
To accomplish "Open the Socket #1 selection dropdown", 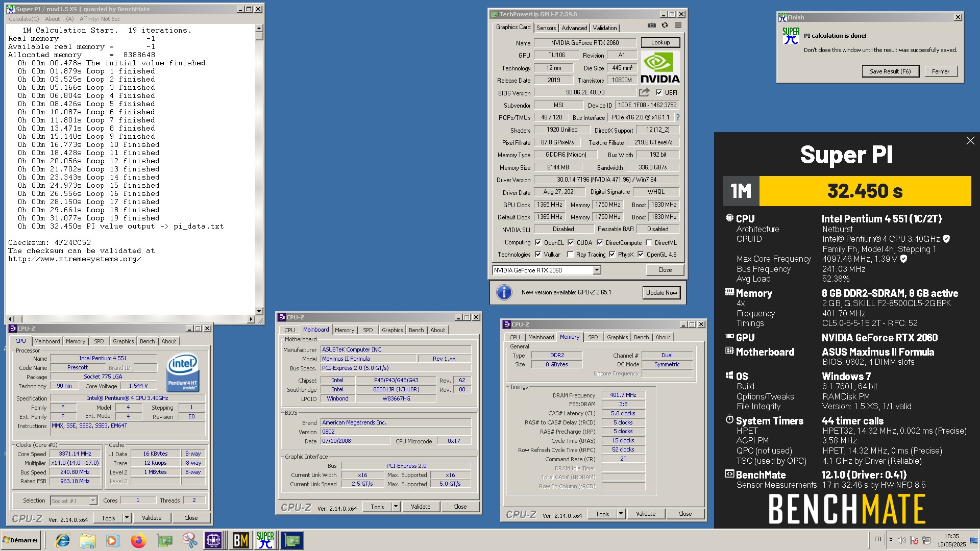I will click(x=93, y=500).
